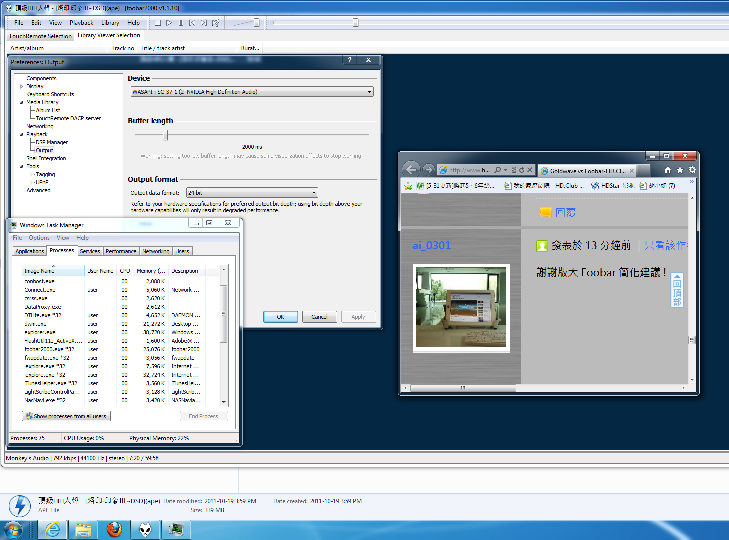Open Firefox from the taskbar
Viewport: 729px width, 540px height.
(114, 530)
